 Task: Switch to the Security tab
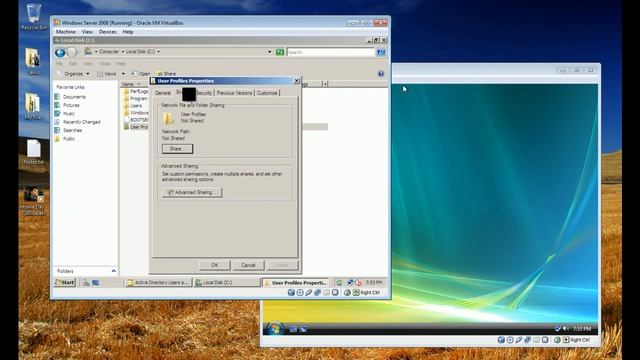[x=204, y=93]
